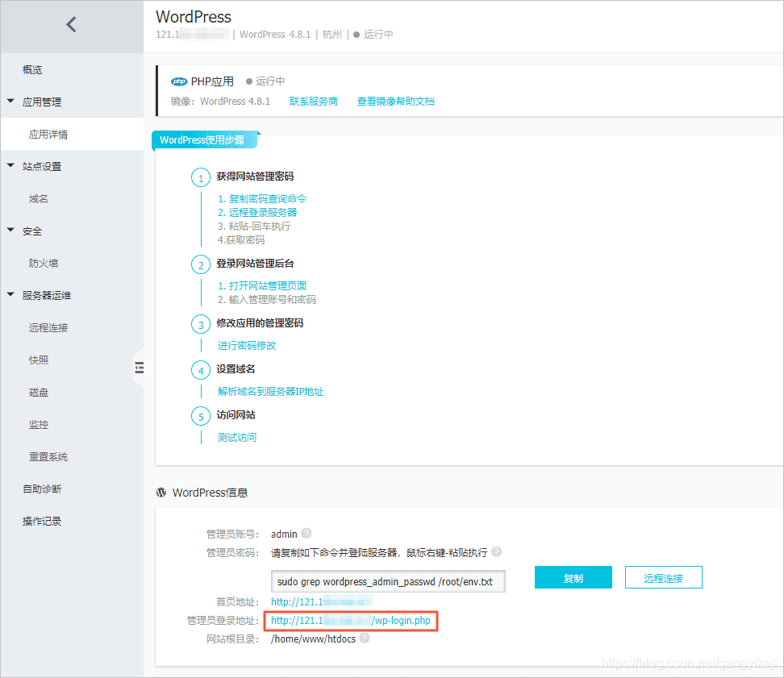Click the sidebar collapse handle icon

click(x=139, y=368)
